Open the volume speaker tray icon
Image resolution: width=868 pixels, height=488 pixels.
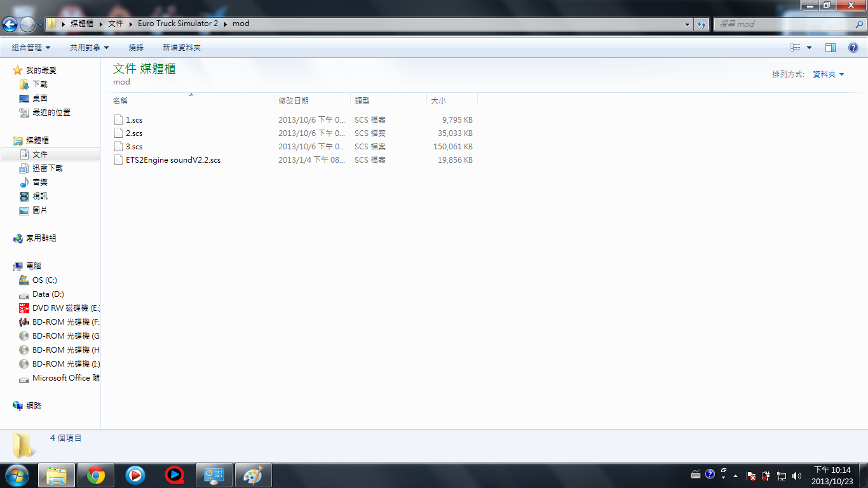pos(797,475)
